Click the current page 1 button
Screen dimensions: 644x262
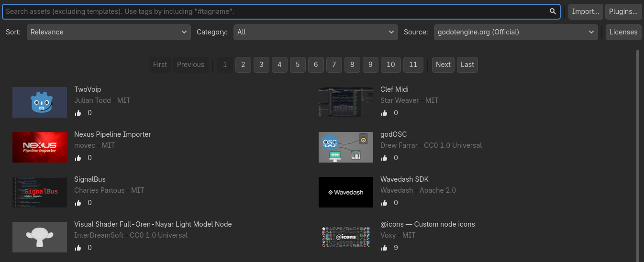coord(225,65)
